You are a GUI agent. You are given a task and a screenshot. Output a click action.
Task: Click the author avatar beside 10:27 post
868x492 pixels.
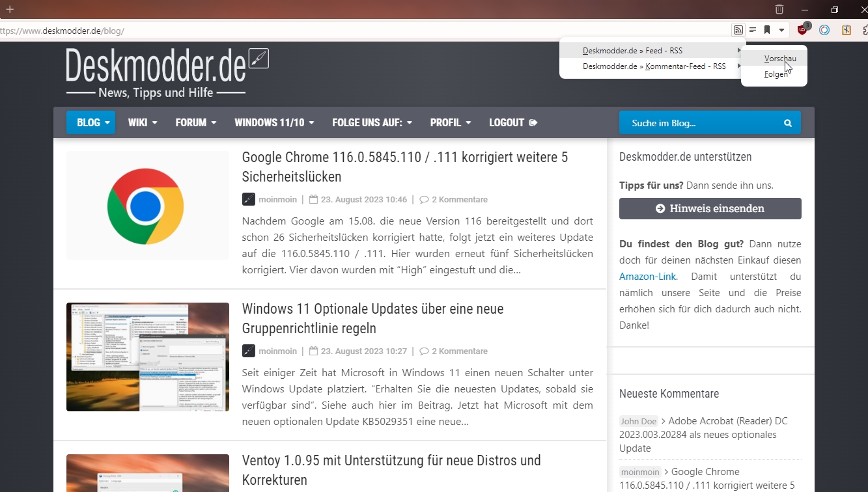point(248,351)
